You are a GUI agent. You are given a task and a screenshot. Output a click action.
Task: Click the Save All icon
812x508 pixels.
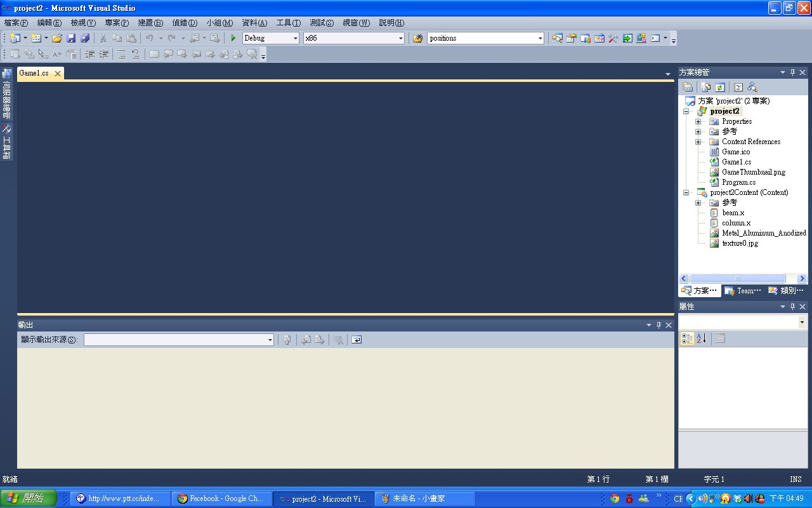click(85, 38)
